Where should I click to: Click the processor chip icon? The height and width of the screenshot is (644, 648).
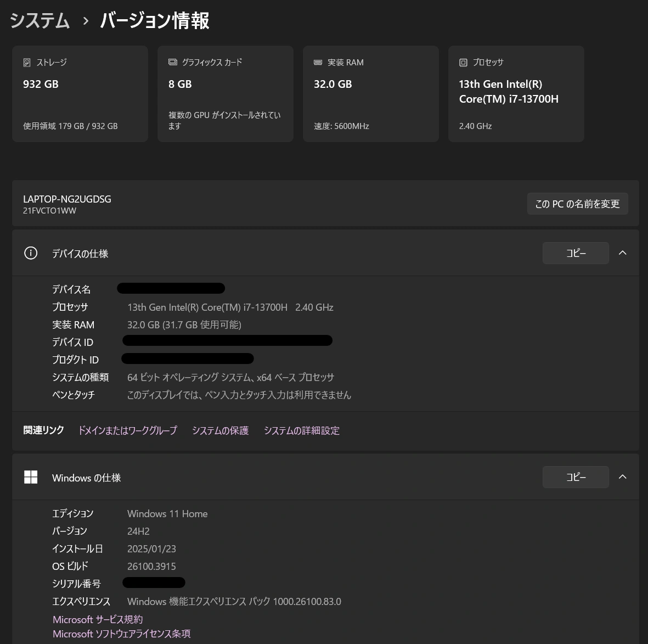(x=463, y=63)
